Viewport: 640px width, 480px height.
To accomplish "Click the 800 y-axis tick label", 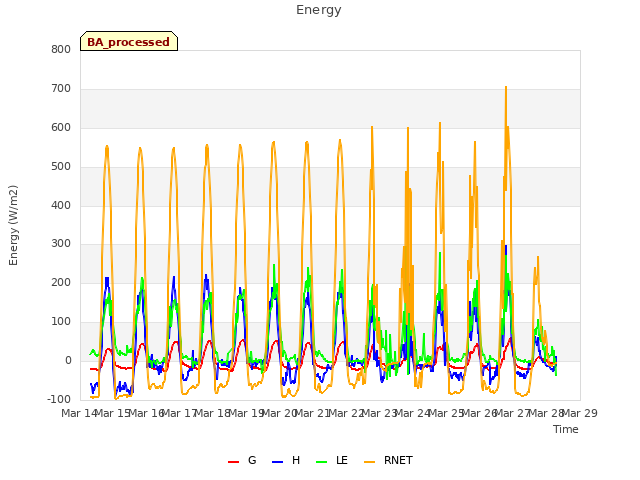I will tap(61, 49).
